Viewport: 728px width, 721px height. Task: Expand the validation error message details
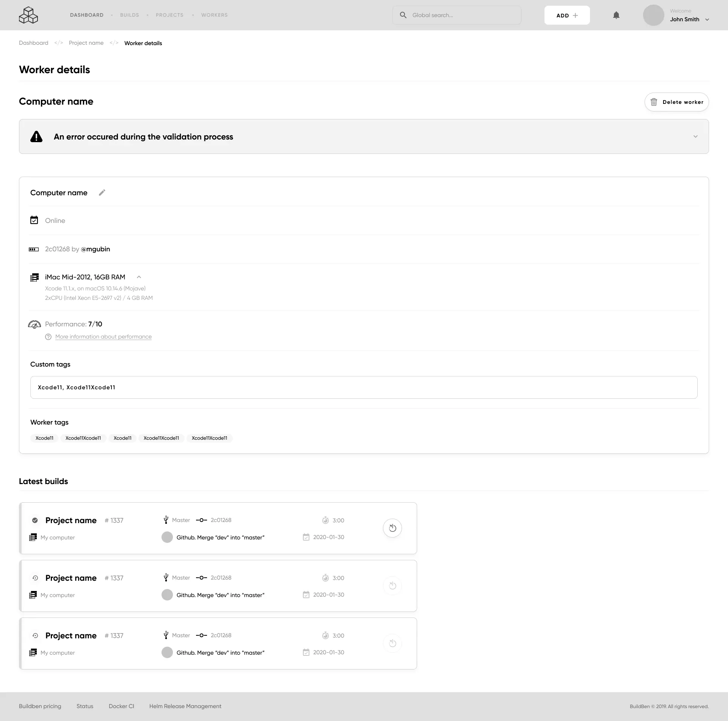click(695, 136)
